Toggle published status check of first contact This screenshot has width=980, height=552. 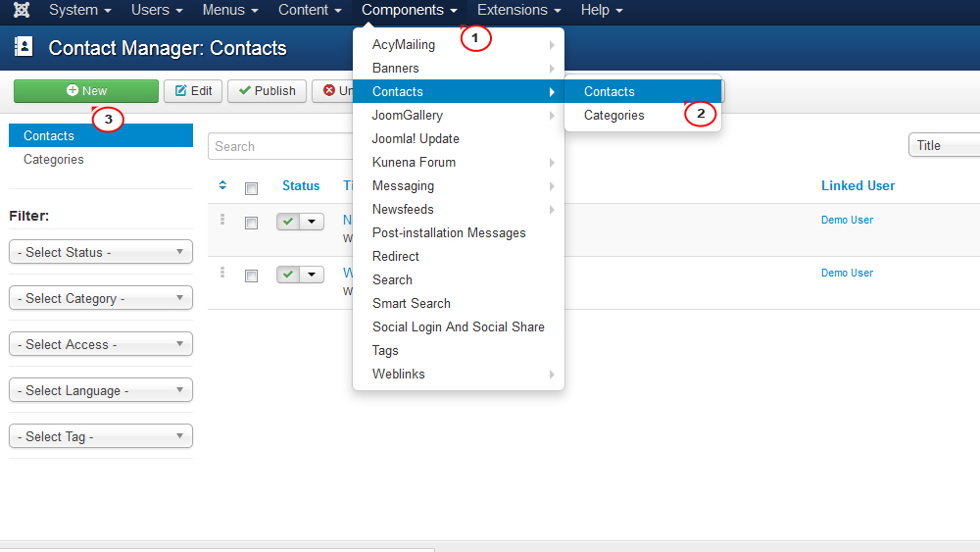click(x=288, y=222)
